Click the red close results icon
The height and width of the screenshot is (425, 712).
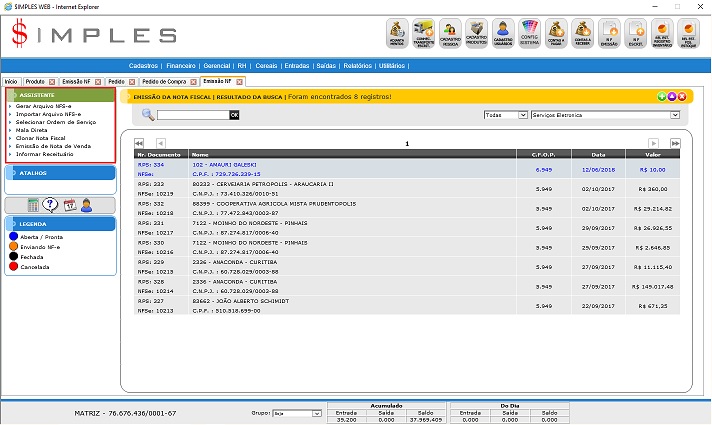pyautogui.click(x=682, y=96)
